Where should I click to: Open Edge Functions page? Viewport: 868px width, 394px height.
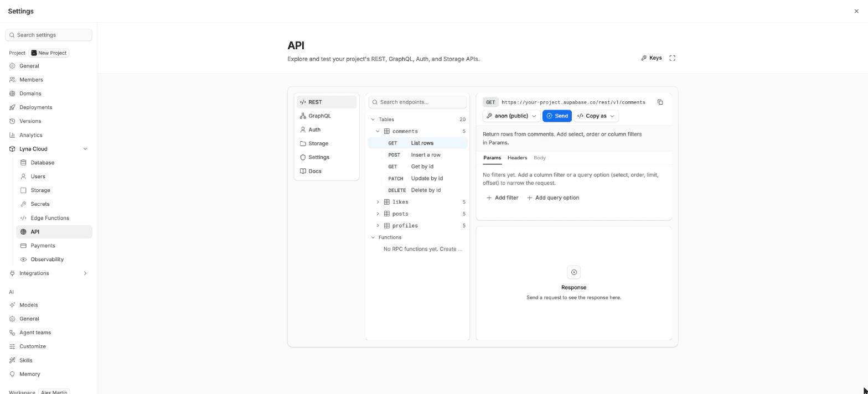54,218
